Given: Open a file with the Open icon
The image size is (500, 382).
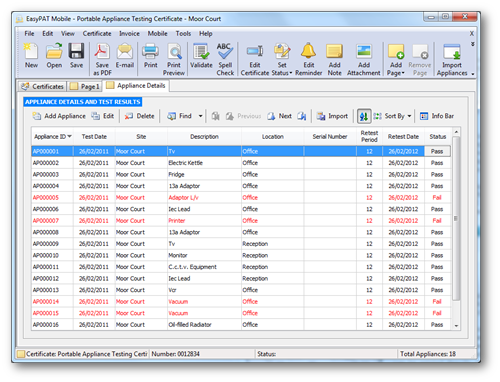Looking at the screenshot, I should 54,56.
